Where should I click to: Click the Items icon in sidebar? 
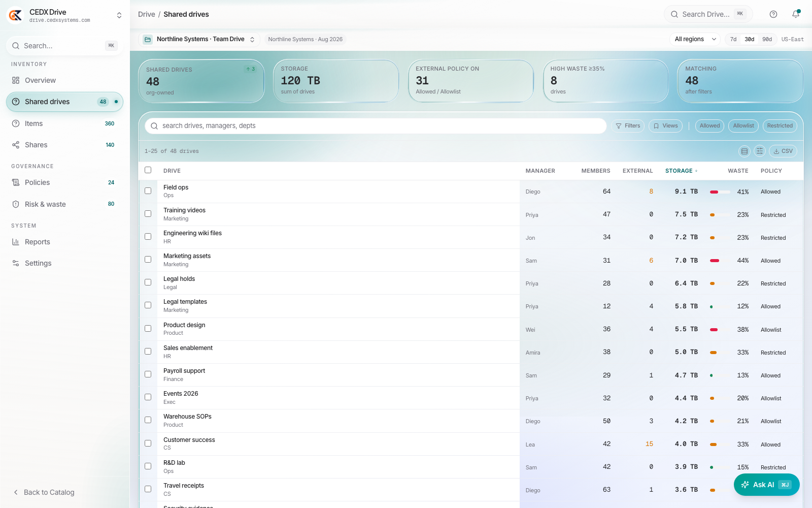point(16,123)
